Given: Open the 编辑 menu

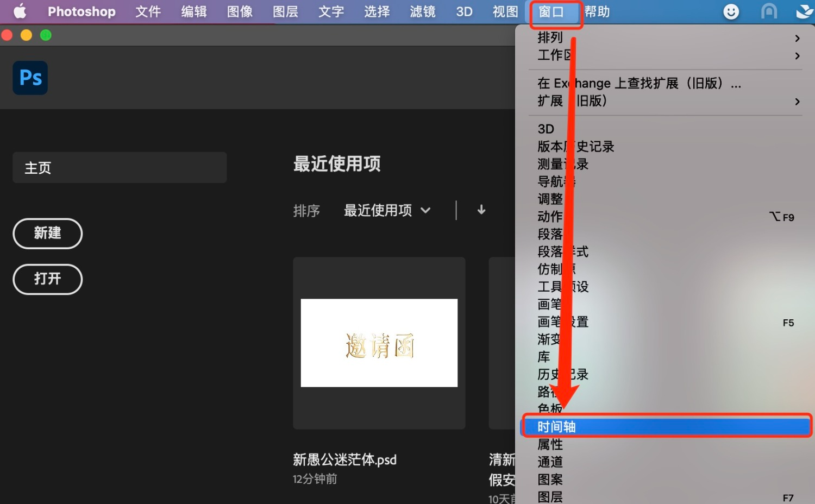Looking at the screenshot, I should coord(194,11).
